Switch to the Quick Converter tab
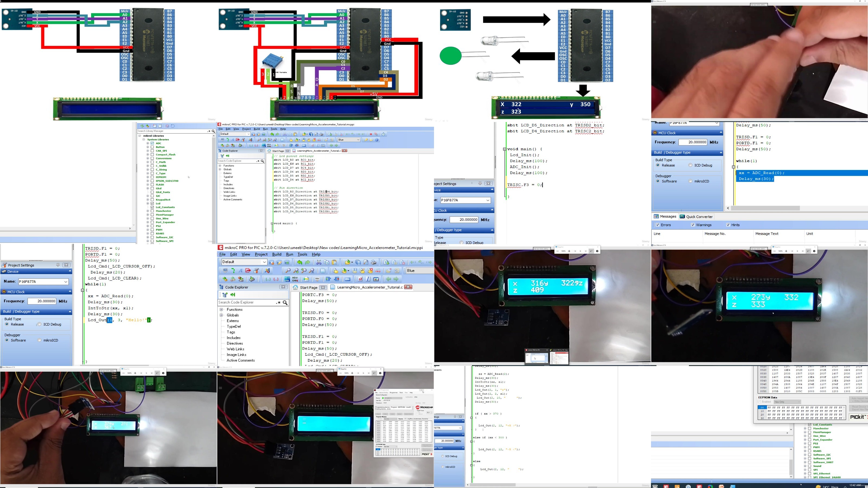868x488 pixels. pos(696,217)
